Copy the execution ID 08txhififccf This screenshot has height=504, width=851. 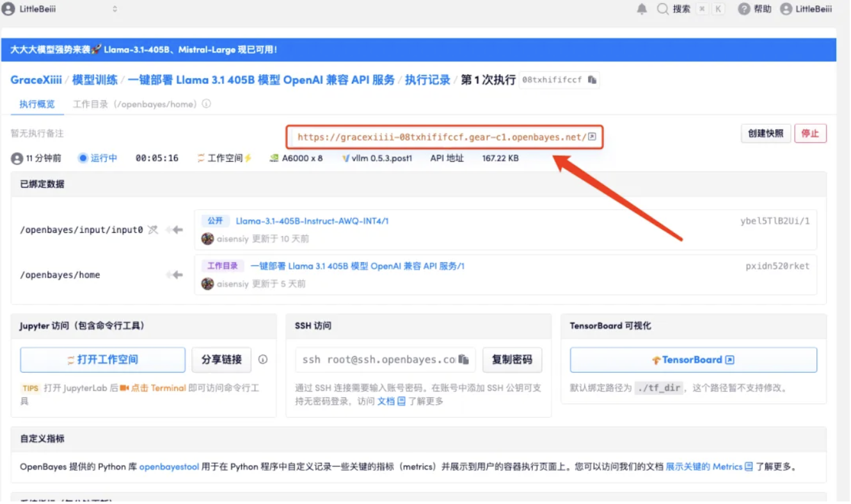[593, 80]
